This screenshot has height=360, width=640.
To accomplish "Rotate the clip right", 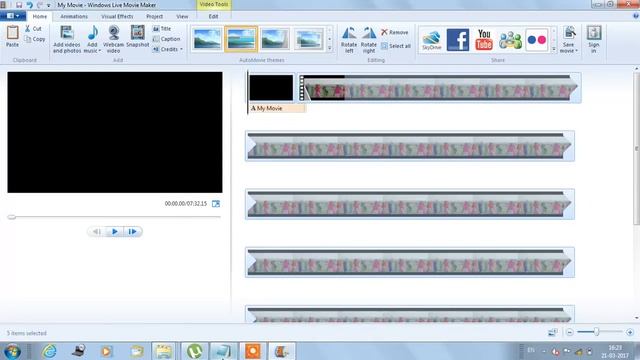I will click(369, 40).
